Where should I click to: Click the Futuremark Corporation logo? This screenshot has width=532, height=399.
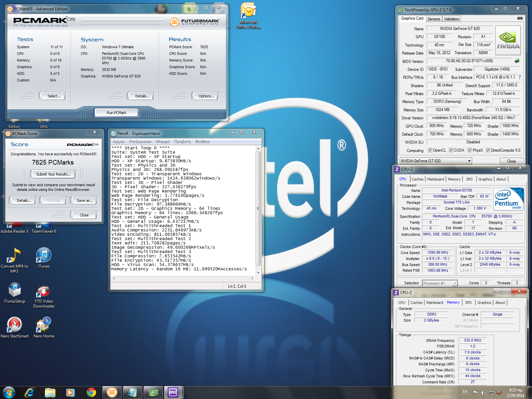tap(195, 22)
